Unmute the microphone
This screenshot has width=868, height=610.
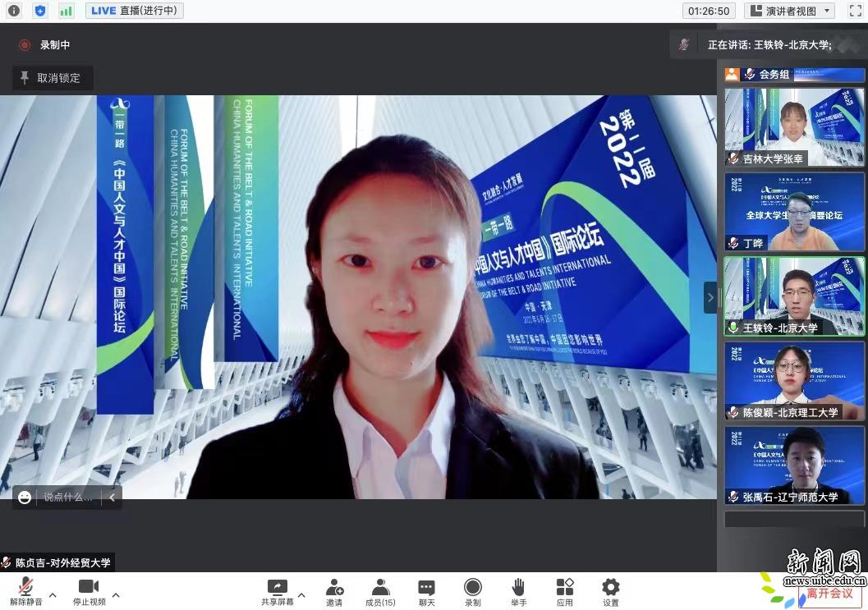[x=26, y=593]
